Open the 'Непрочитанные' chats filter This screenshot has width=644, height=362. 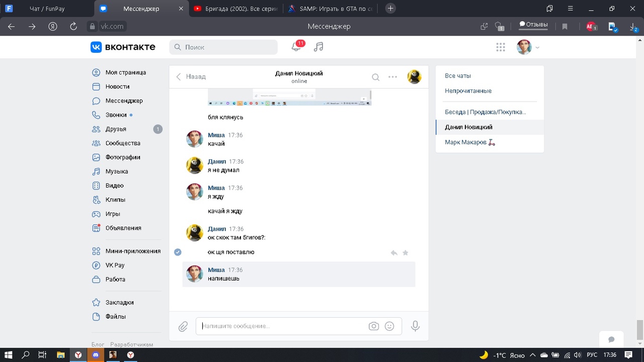coord(468,91)
